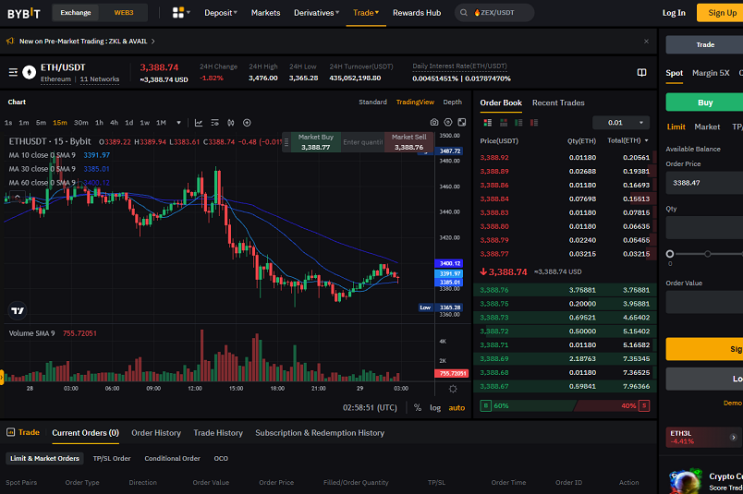
Task: Open the Bybit home logo
Action: click(24, 13)
